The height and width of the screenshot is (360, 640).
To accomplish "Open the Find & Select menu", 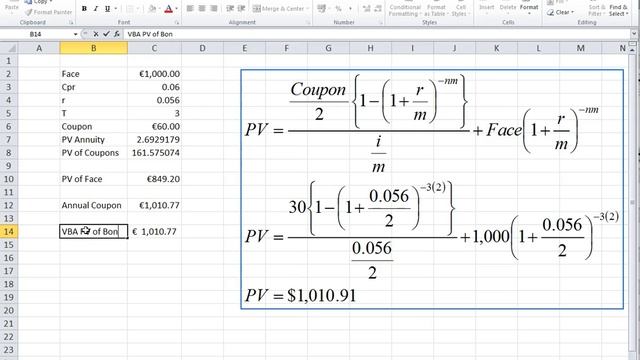I will (618, 10).
